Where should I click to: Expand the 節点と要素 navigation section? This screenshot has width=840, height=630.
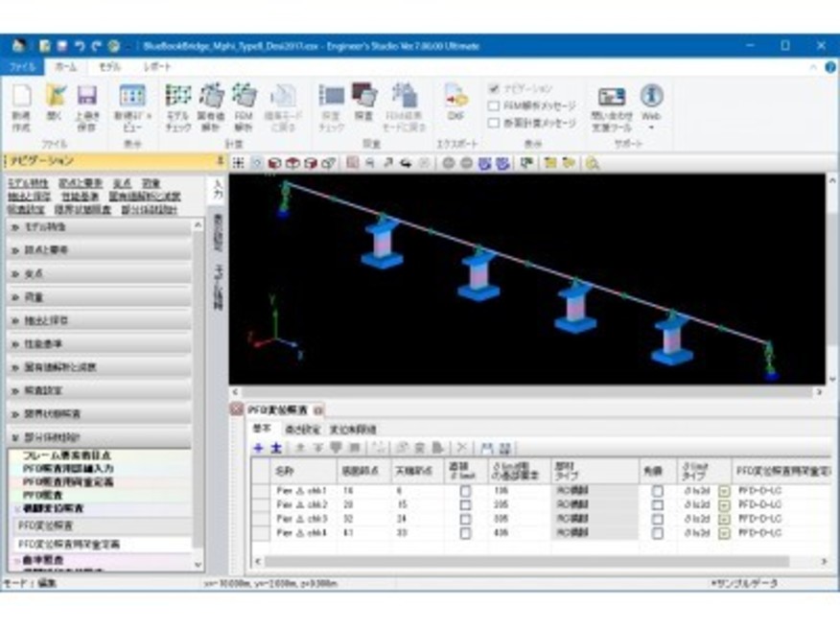click(100, 250)
